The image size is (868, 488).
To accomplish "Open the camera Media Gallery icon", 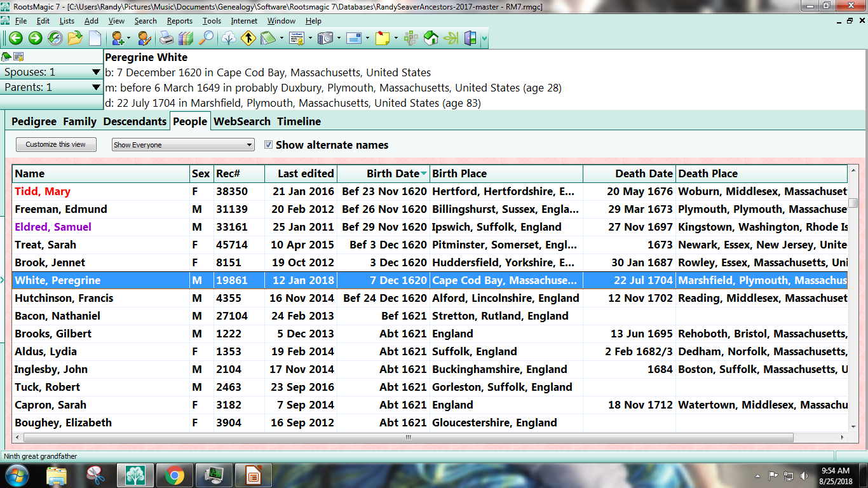I will click(325, 38).
